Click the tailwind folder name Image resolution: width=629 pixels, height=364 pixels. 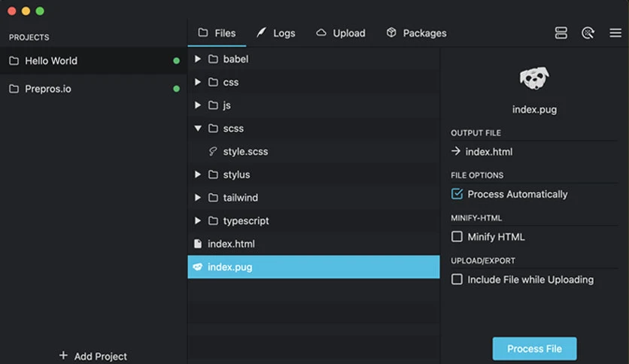click(x=241, y=198)
